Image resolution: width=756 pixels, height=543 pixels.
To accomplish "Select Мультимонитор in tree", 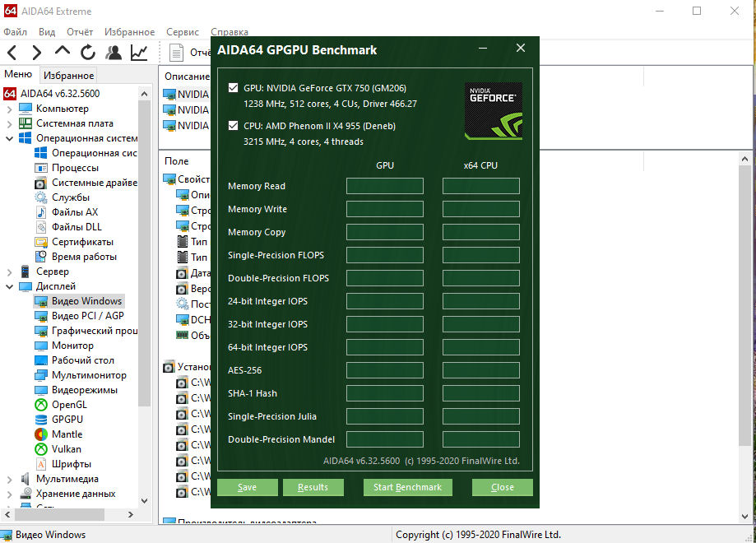I will pos(89,375).
